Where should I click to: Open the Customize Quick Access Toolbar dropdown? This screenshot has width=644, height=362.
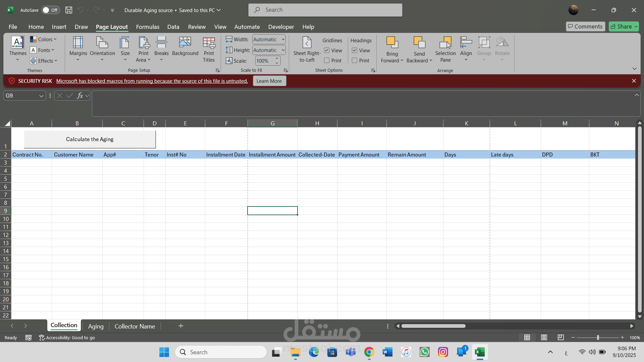(112, 10)
